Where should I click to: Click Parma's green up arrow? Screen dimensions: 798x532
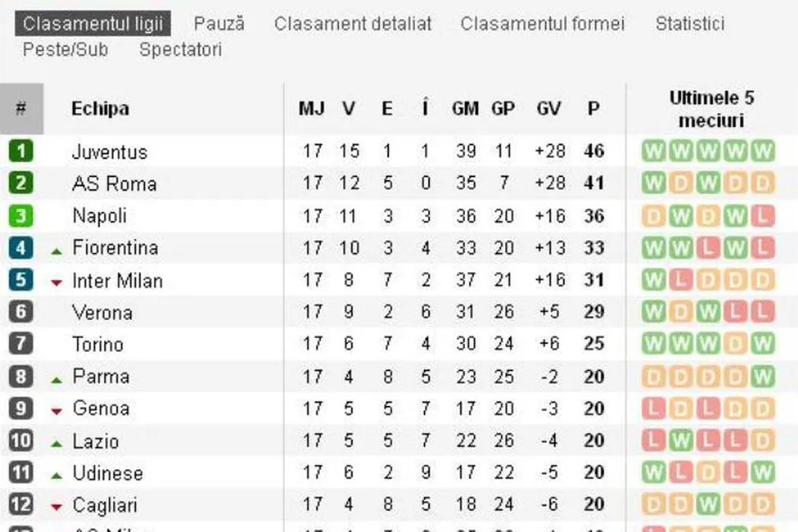56,378
